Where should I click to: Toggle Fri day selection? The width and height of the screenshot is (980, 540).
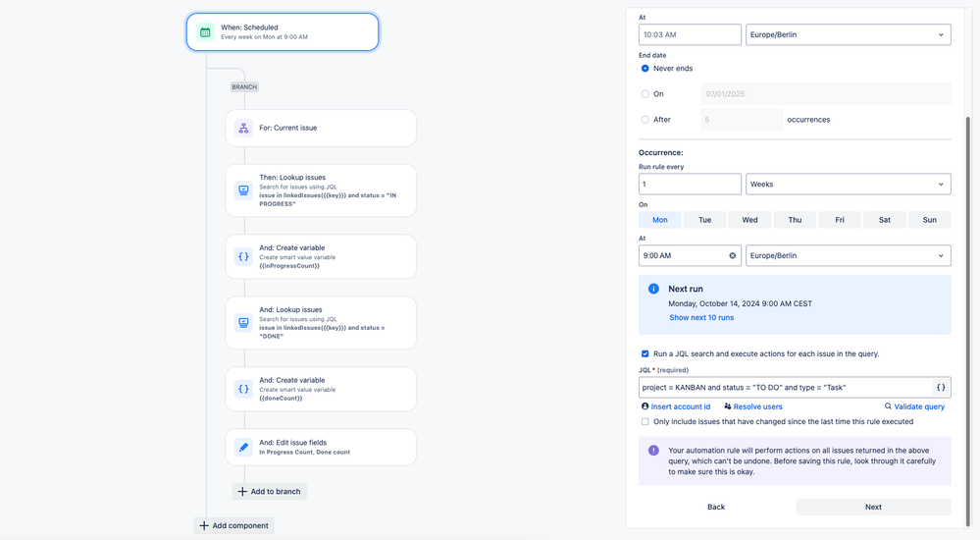pyautogui.click(x=840, y=220)
